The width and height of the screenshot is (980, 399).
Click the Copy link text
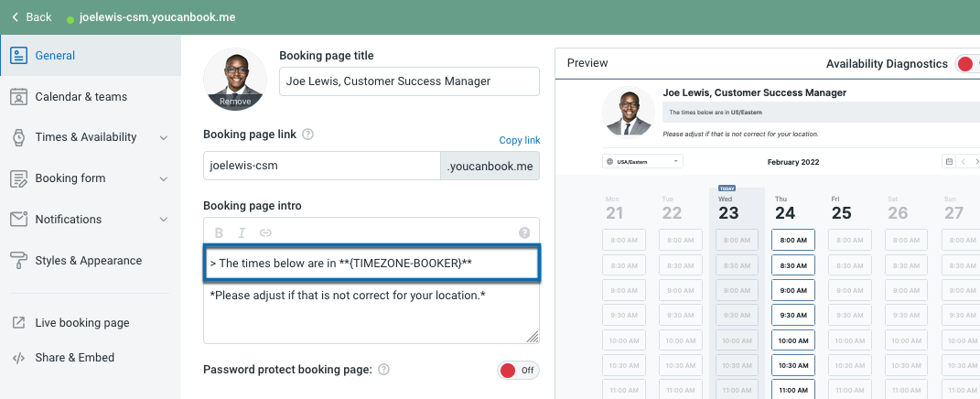(519, 140)
